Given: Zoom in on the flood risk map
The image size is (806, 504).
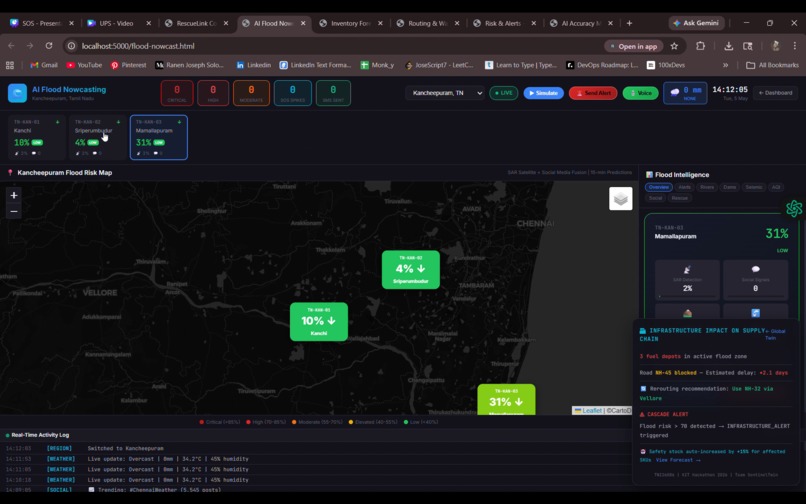Looking at the screenshot, I should pyautogui.click(x=14, y=195).
